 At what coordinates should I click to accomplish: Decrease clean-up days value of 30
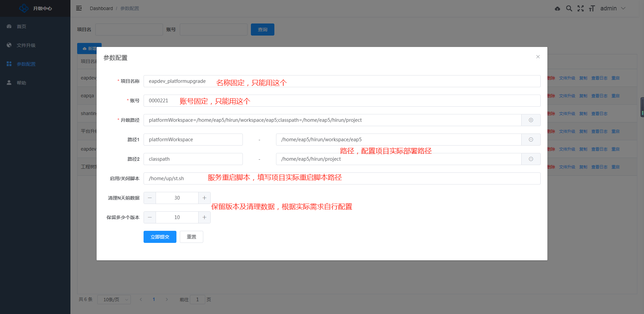pyautogui.click(x=150, y=198)
